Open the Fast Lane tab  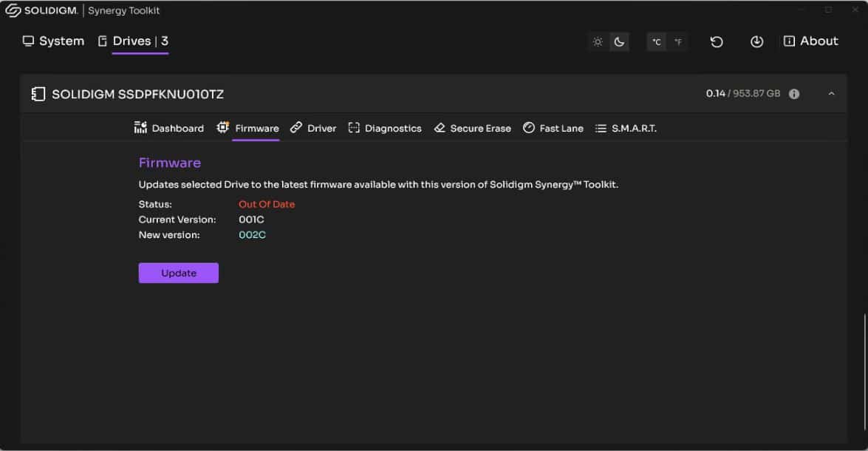click(x=553, y=128)
